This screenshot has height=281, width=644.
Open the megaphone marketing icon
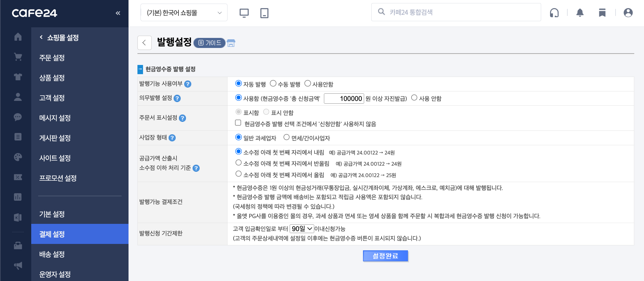coord(18,266)
